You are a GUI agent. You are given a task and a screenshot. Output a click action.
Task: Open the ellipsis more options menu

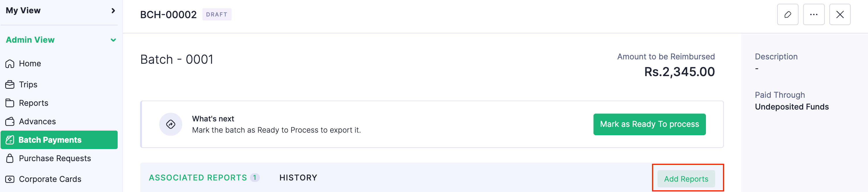[814, 14]
